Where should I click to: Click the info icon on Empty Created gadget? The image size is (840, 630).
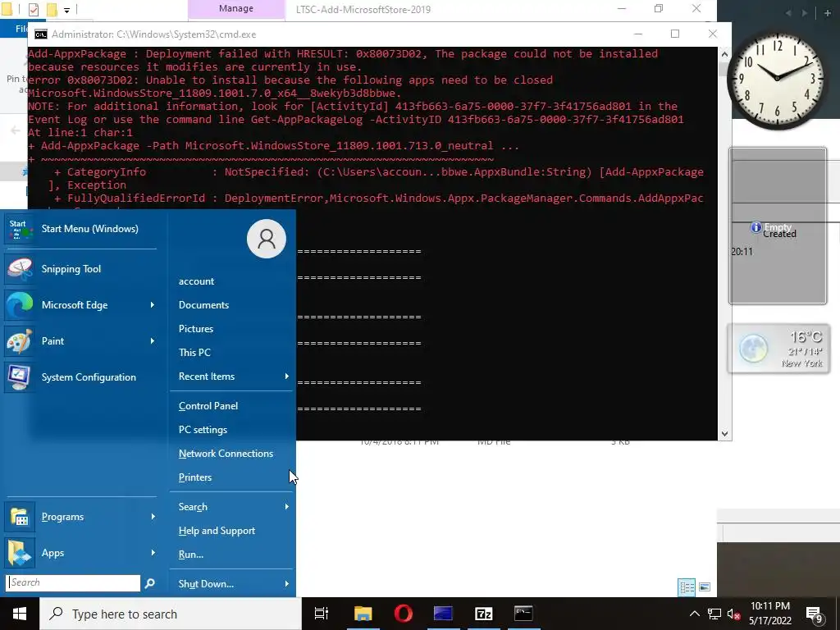click(x=756, y=228)
